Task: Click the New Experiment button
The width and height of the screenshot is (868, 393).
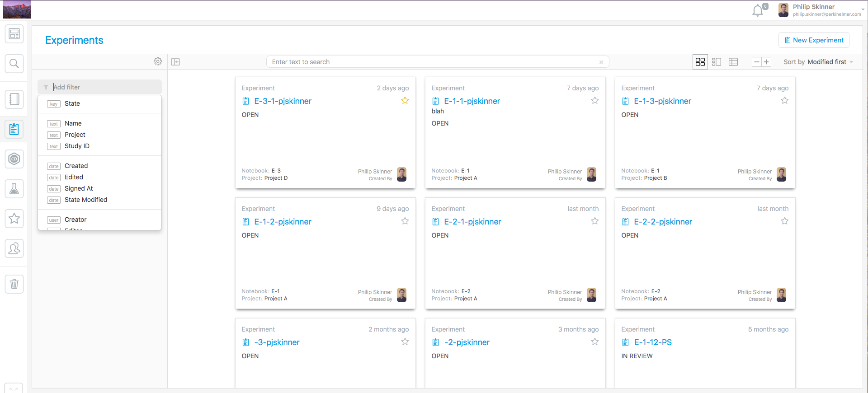Action: coord(814,40)
